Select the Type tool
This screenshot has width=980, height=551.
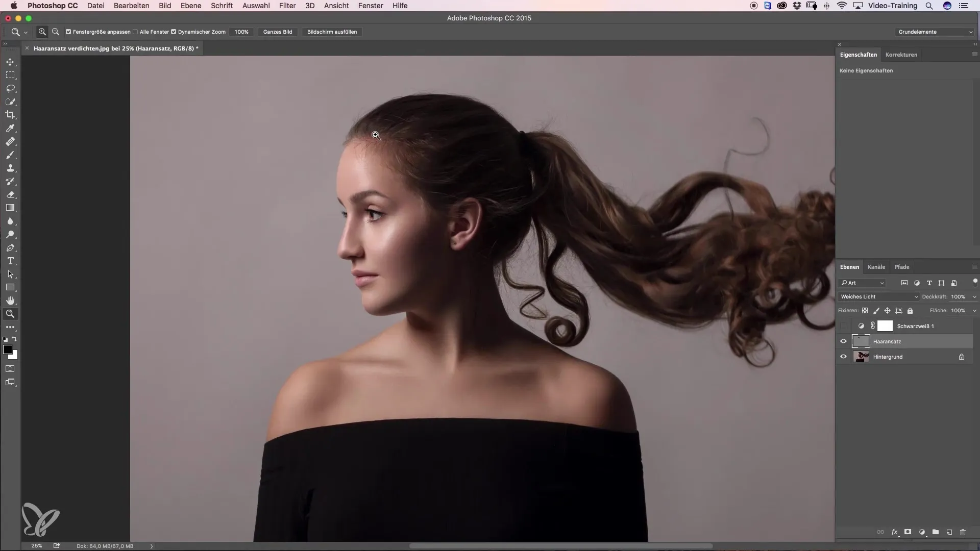point(10,261)
